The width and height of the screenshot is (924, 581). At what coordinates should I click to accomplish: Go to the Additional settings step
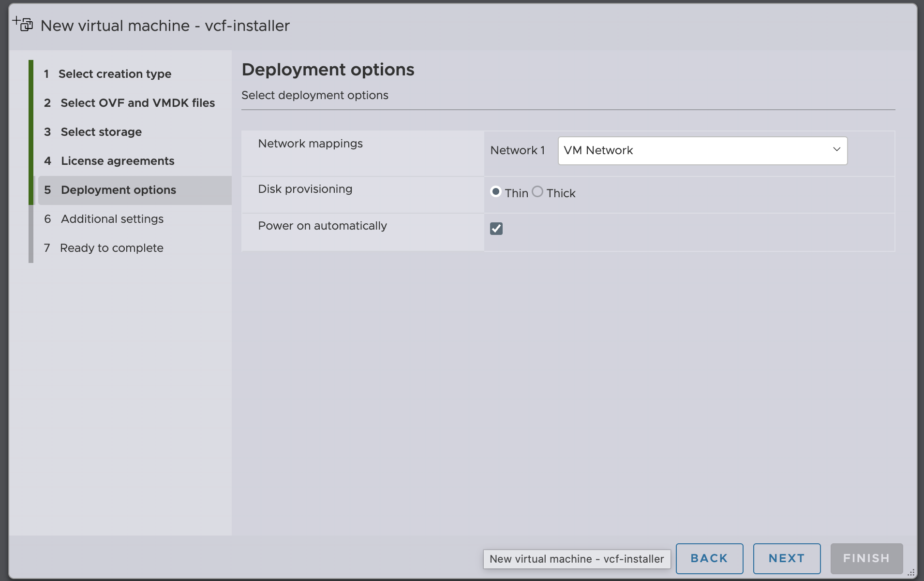(112, 219)
